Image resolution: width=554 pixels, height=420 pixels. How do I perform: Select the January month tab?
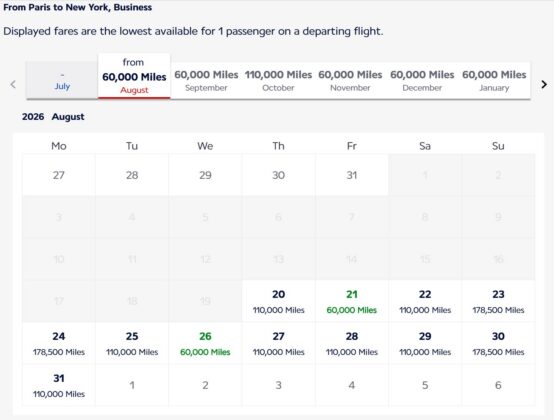pyautogui.click(x=494, y=81)
